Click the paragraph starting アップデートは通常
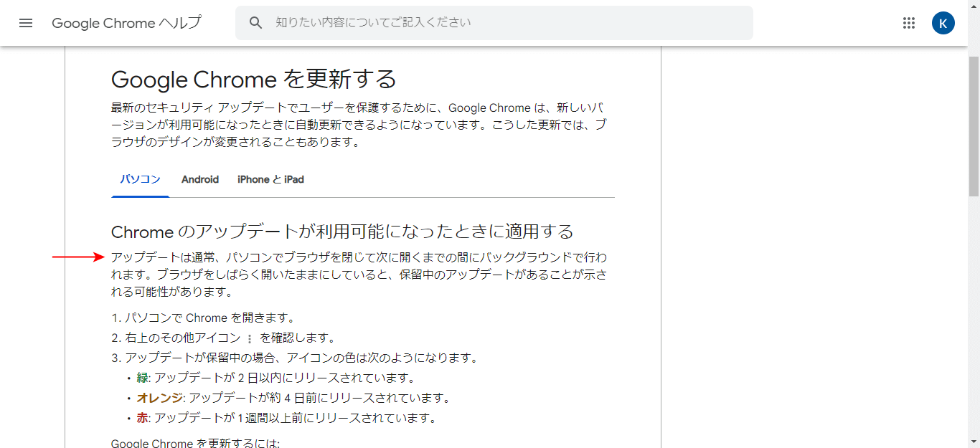The width and height of the screenshot is (980, 448). coord(359,275)
